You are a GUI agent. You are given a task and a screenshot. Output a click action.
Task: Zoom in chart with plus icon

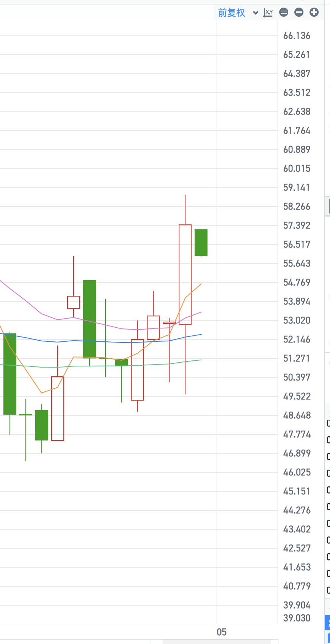tap(314, 13)
